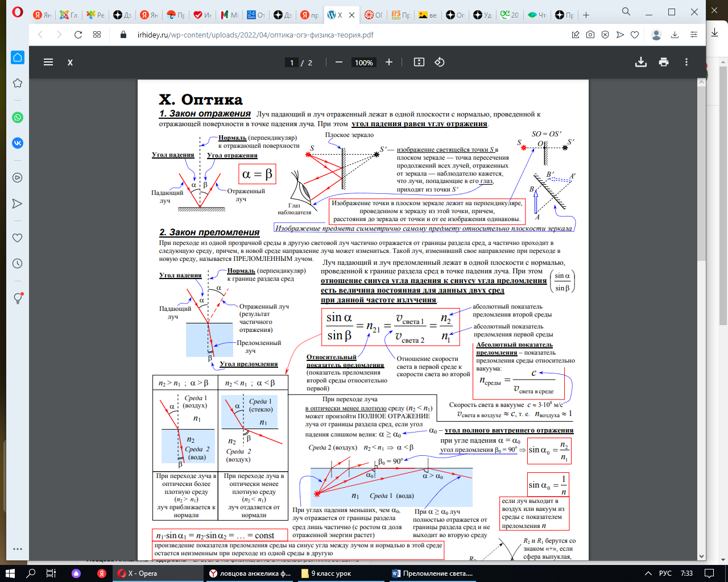Zoom in on the PDF with plus

tap(389, 62)
